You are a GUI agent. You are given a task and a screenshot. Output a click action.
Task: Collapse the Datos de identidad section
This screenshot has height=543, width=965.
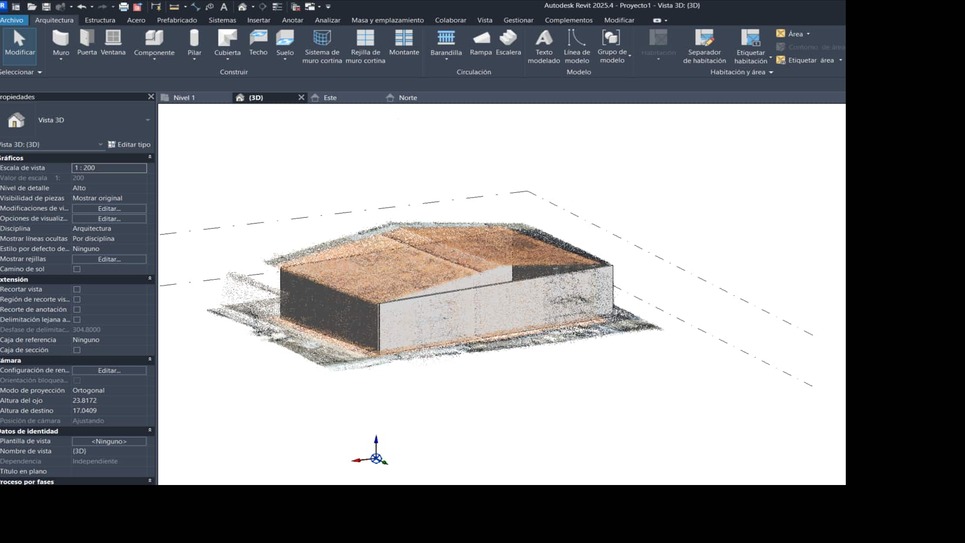[150, 430]
